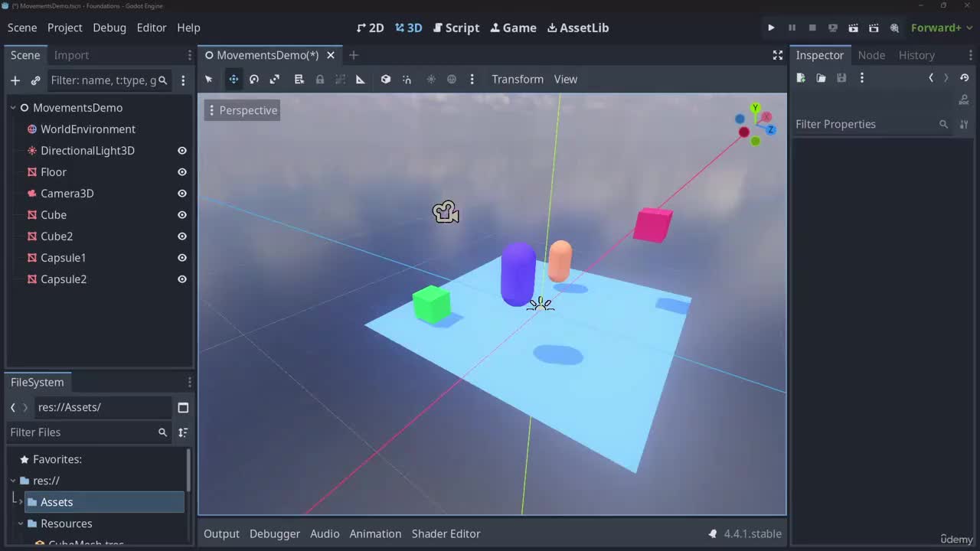Toggle distraction-free mode icon
980x551 pixels.
tap(777, 55)
